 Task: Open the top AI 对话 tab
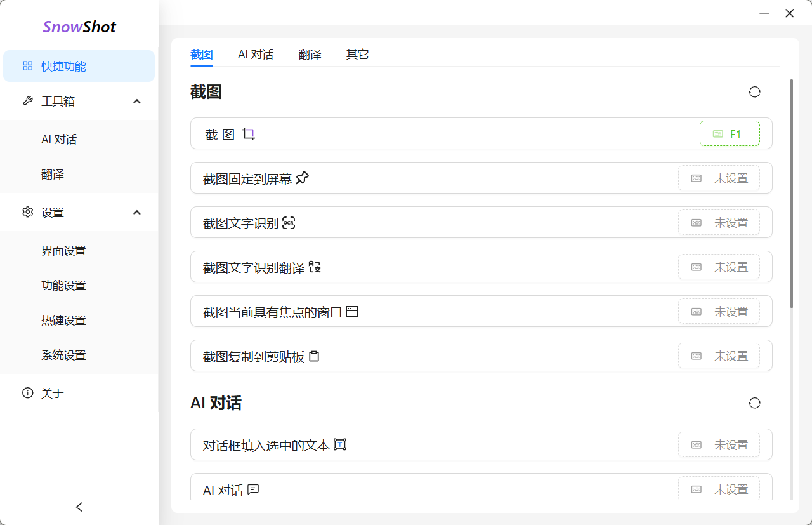[256, 55]
